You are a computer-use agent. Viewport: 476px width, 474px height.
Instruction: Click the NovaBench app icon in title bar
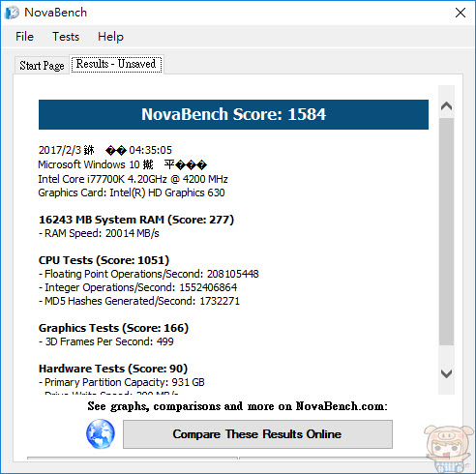click(x=12, y=13)
